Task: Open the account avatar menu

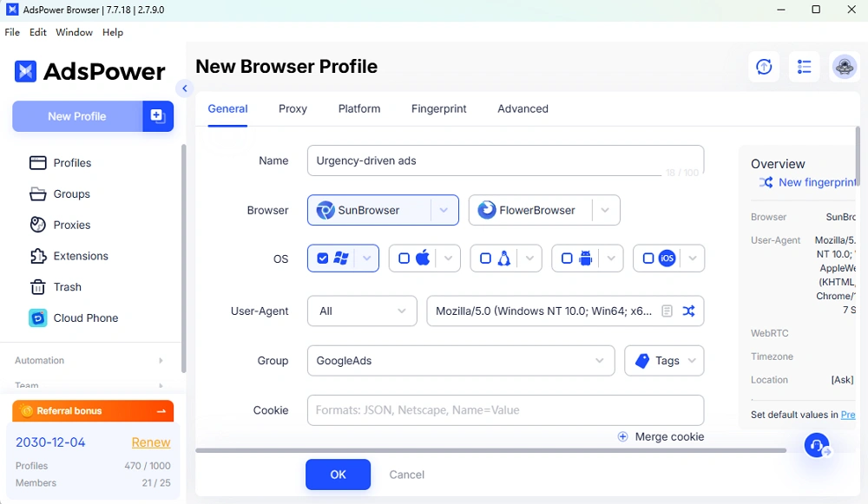Action: click(x=844, y=66)
